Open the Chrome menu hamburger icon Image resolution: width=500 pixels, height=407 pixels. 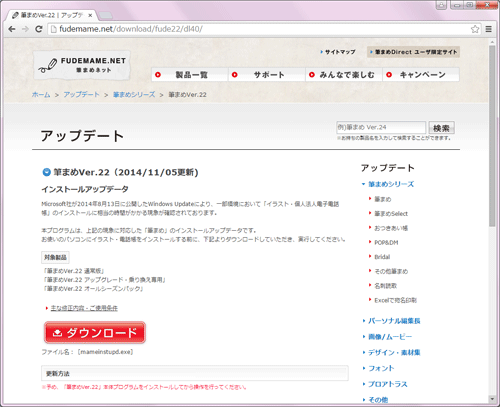pyautogui.click(x=489, y=29)
